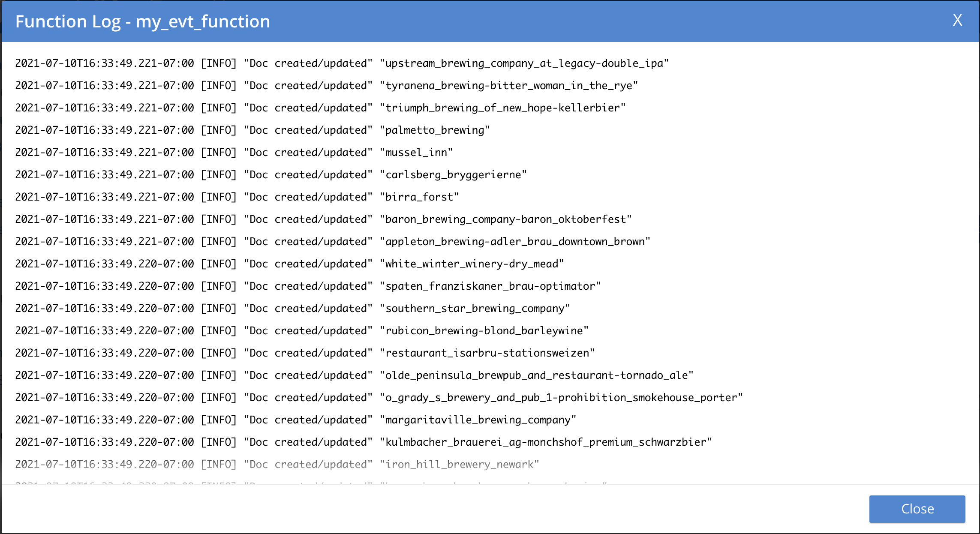The width and height of the screenshot is (980, 534).
Task: Click the blue Close button
Action: [x=917, y=509]
